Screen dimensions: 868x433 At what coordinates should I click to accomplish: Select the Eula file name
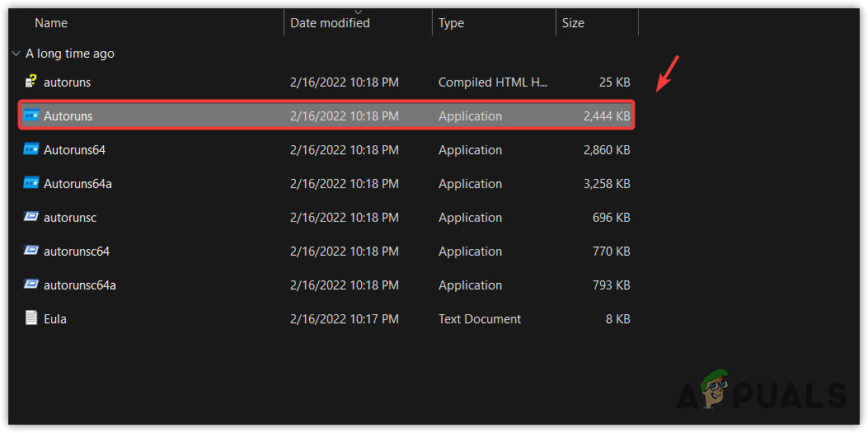(55, 318)
